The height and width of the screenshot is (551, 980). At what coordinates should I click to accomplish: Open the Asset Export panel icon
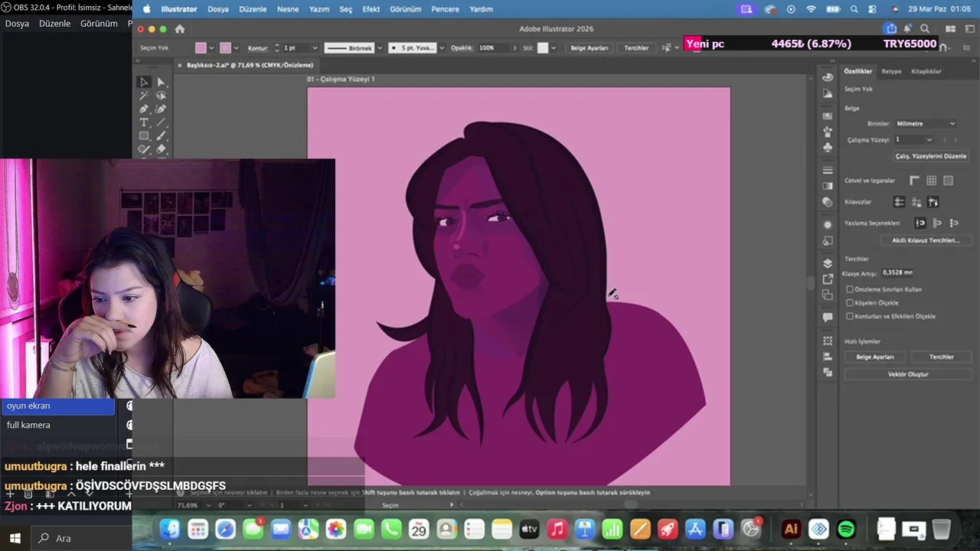click(828, 279)
